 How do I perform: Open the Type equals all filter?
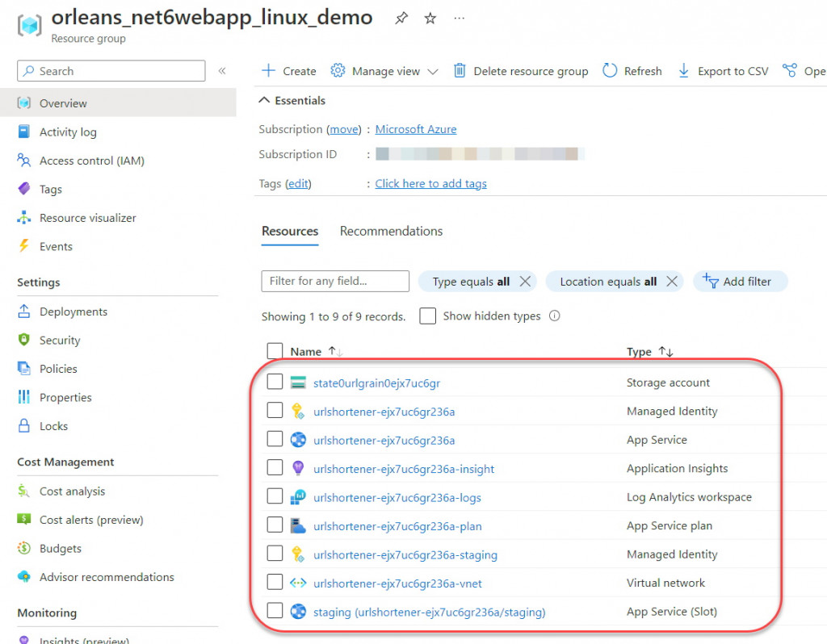tap(471, 282)
